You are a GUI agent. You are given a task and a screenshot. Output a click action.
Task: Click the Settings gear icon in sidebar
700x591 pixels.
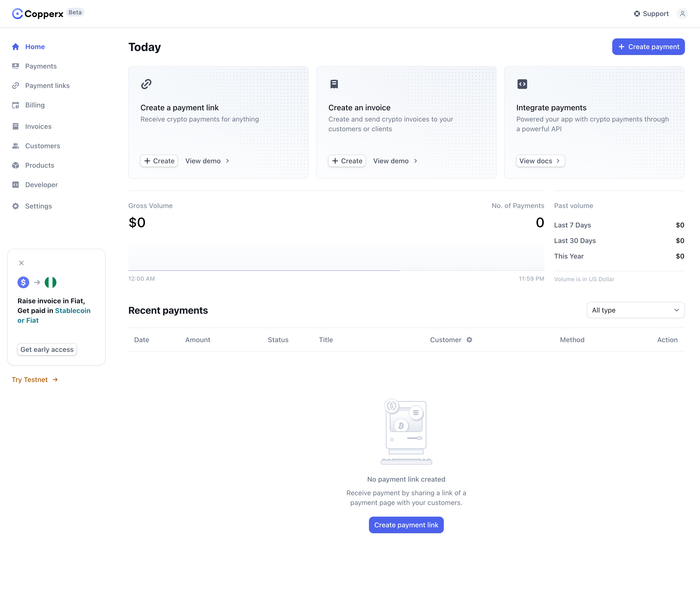pos(15,206)
